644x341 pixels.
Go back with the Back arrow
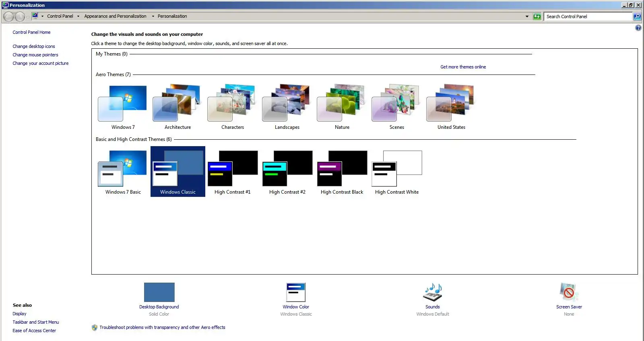8,17
